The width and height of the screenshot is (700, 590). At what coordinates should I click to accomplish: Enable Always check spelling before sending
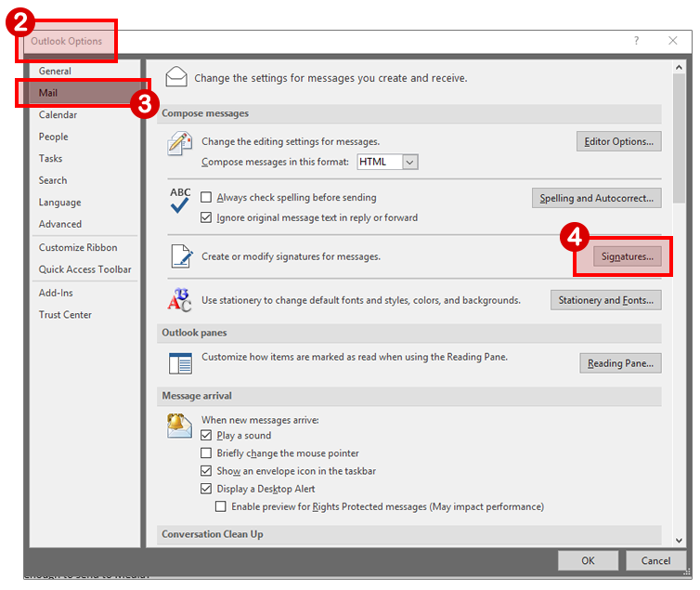coord(206,197)
